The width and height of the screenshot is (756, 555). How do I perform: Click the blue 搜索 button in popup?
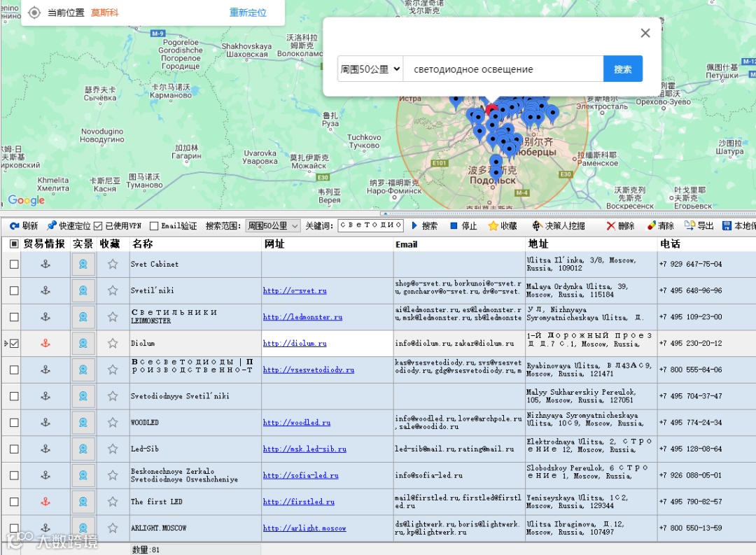coord(622,69)
